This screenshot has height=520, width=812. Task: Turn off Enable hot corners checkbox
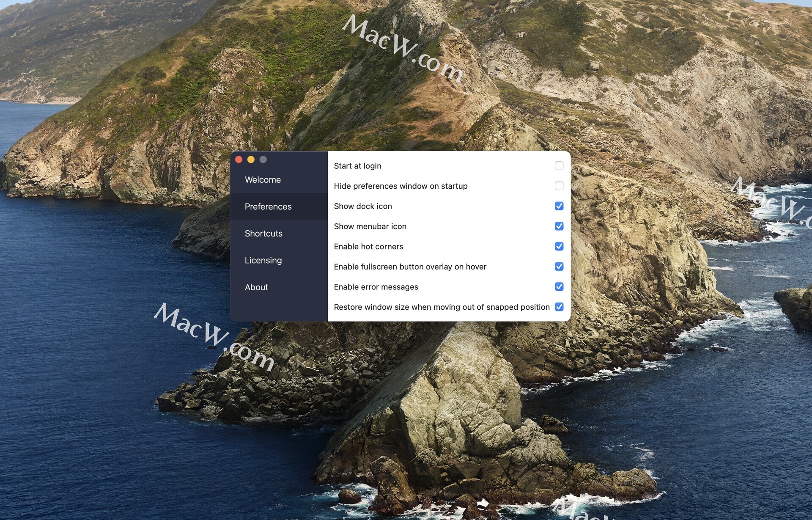pos(559,246)
